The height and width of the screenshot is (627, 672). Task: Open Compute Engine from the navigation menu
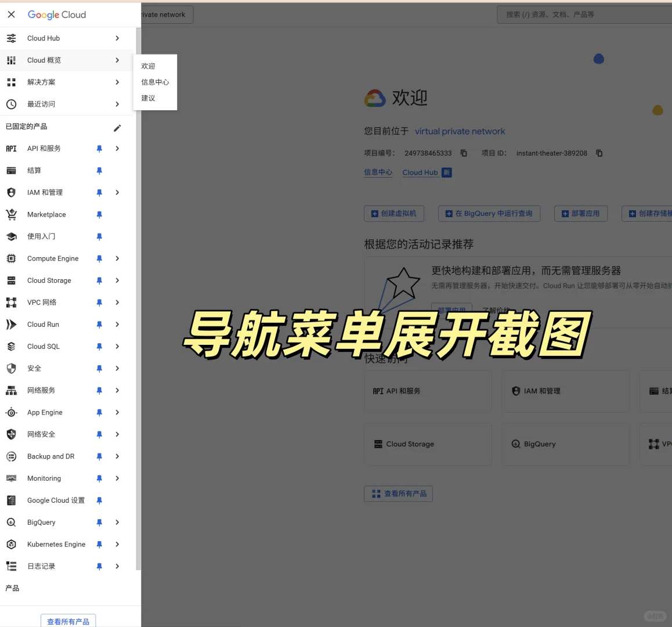point(53,258)
